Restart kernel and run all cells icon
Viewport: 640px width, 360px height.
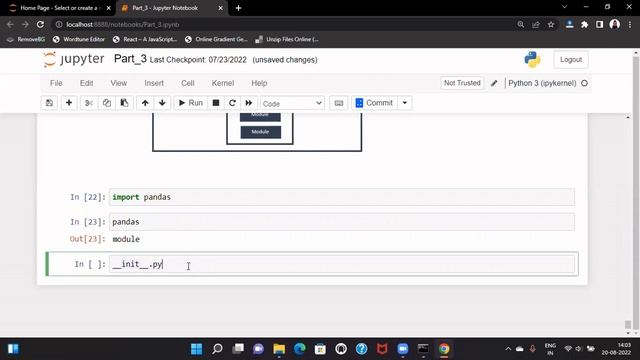pos(249,103)
